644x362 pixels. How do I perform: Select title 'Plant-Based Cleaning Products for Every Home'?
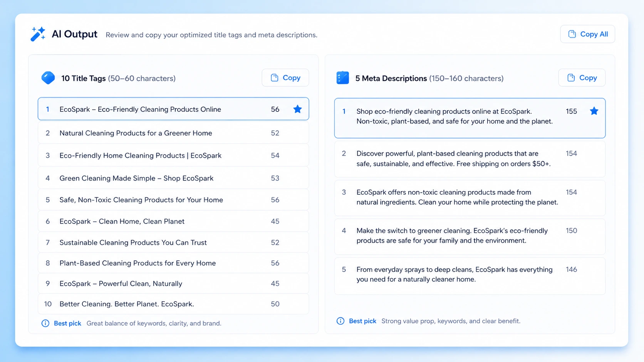click(x=173, y=263)
